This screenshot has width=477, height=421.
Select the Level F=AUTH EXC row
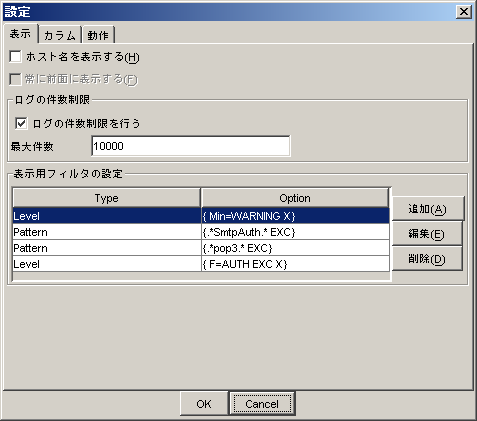tap(201, 264)
